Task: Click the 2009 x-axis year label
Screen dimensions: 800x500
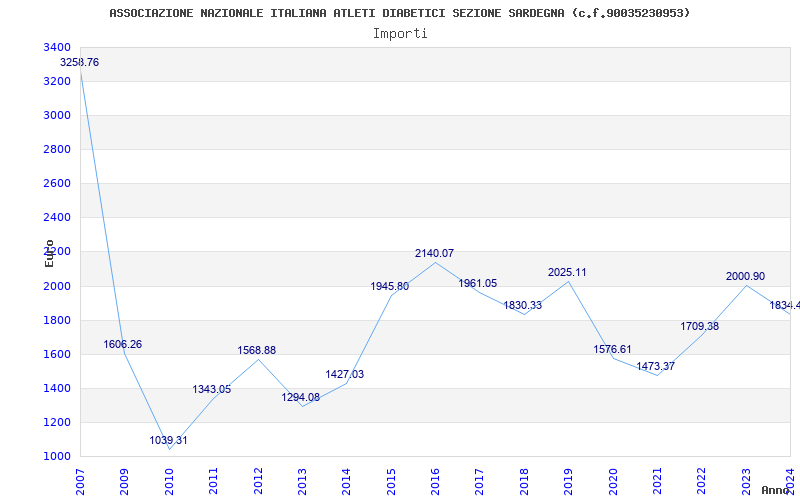Action: [124, 482]
